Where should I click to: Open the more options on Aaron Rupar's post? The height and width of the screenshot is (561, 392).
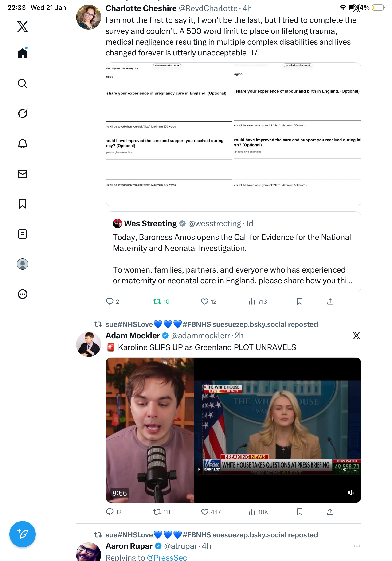(x=357, y=546)
